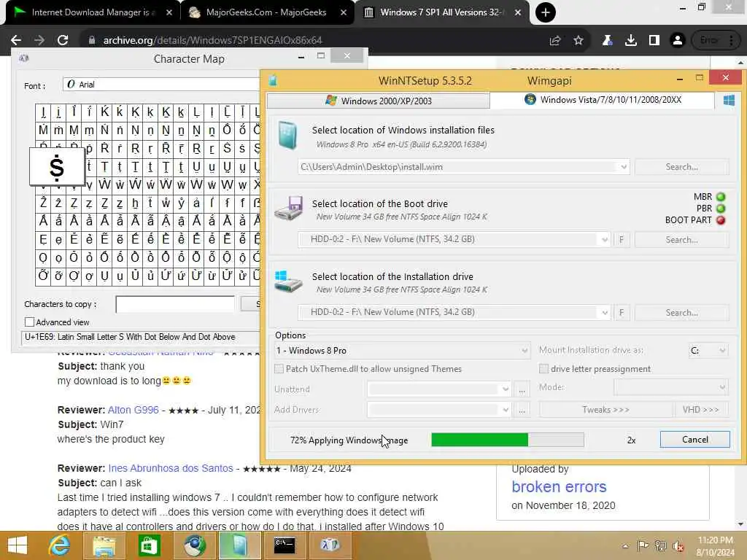This screenshot has height=560, width=747.
Task: Open File Explorer from the taskbar
Action: pyautogui.click(x=104, y=545)
